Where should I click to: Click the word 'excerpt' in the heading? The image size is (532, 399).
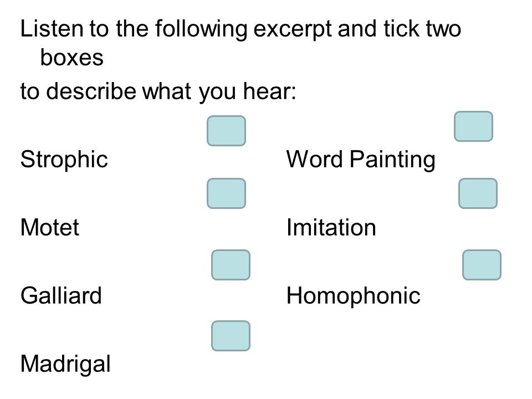click(293, 29)
